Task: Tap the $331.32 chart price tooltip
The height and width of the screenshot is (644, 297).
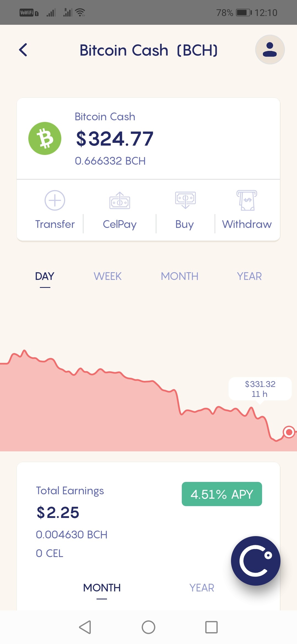Action: tap(260, 389)
